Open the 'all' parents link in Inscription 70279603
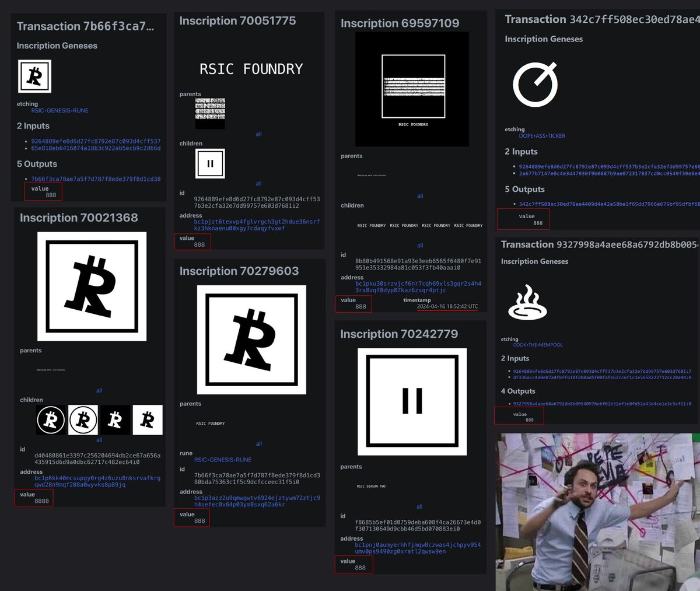The width and height of the screenshot is (700, 591). coord(259,443)
